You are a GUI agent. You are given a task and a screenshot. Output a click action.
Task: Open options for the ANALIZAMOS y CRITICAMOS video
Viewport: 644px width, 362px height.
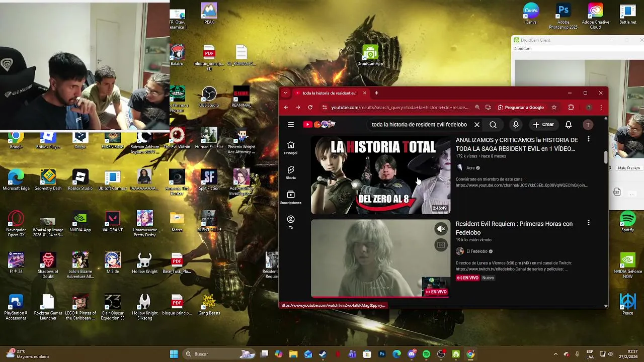coord(589,139)
